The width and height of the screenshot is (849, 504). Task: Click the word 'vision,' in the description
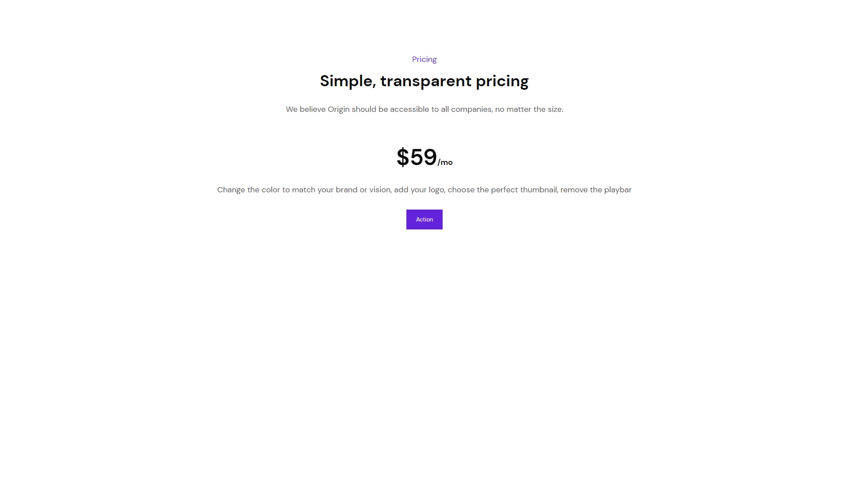380,190
